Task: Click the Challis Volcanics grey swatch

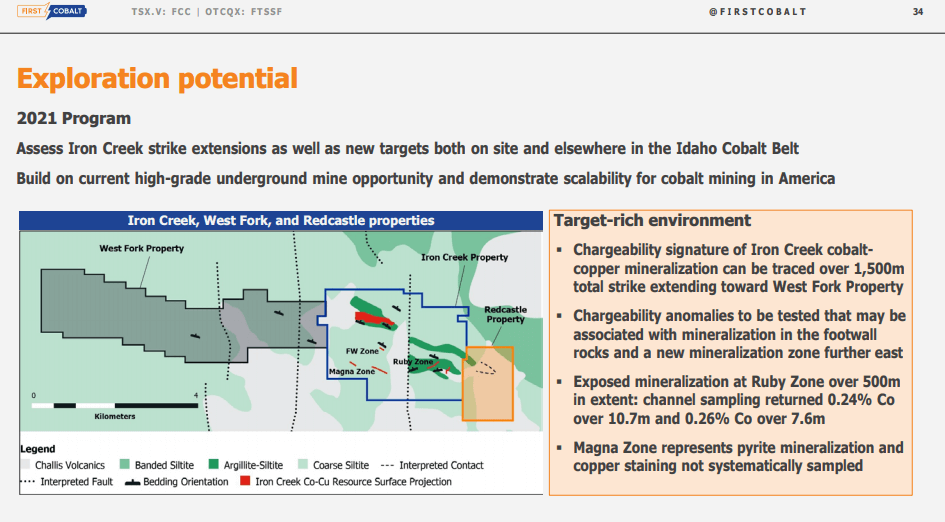Action: click(25, 465)
